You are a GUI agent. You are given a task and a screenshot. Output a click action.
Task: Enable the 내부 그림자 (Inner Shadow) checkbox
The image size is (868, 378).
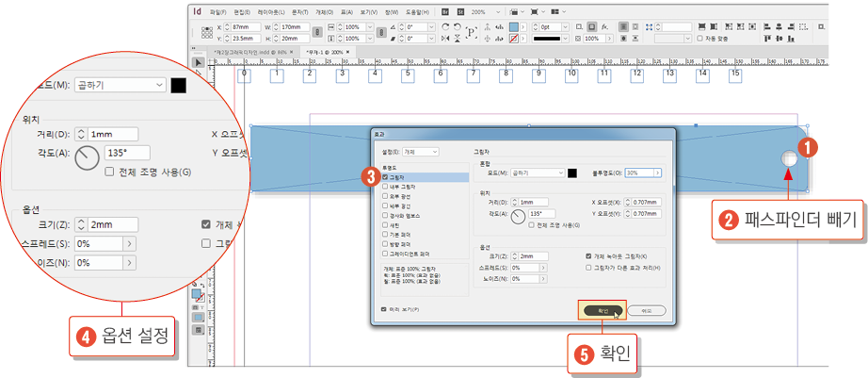(385, 187)
